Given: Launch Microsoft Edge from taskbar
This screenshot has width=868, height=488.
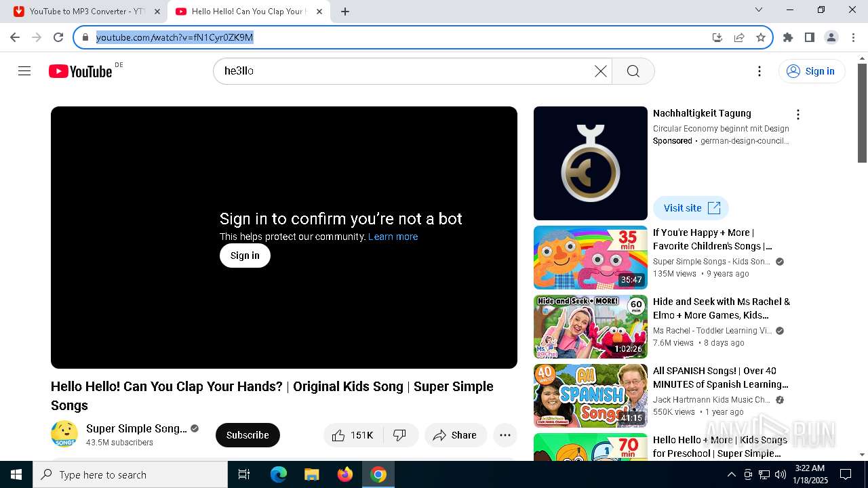Looking at the screenshot, I should tap(279, 474).
